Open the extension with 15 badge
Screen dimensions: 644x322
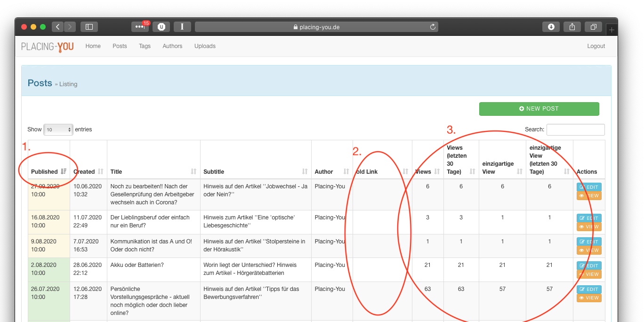click(x=140, y=27)
